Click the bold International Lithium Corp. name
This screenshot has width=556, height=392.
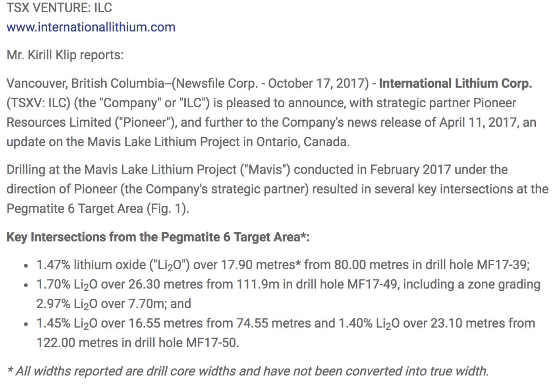coord(456,83)
